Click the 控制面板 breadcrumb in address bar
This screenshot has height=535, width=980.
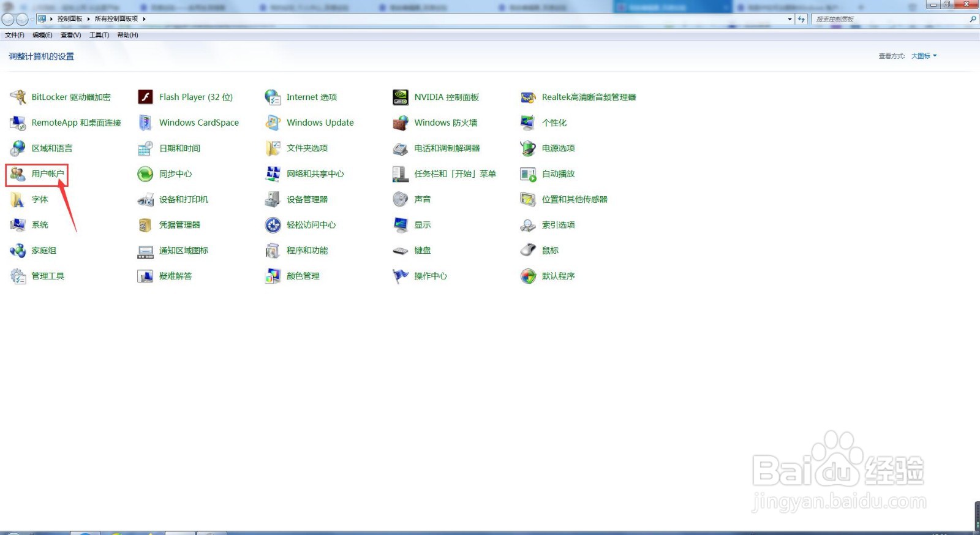70,19
